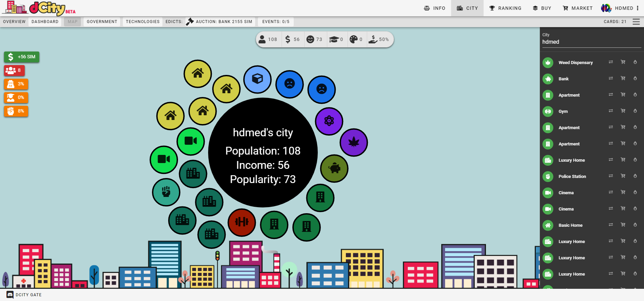Select the Bank card
This screenshot has height=301, width=644.
point(563,79)
